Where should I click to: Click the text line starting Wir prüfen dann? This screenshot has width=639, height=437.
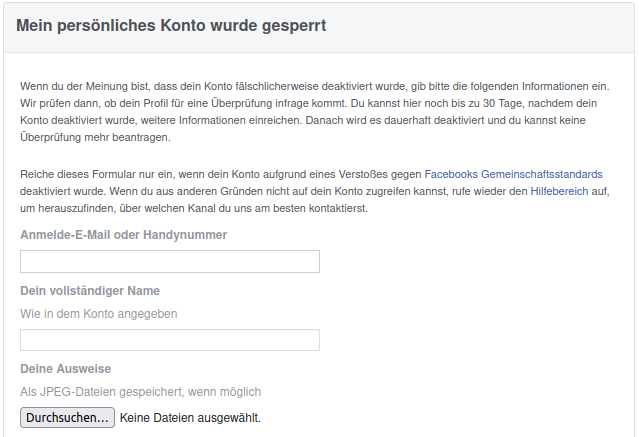[308, 103]
